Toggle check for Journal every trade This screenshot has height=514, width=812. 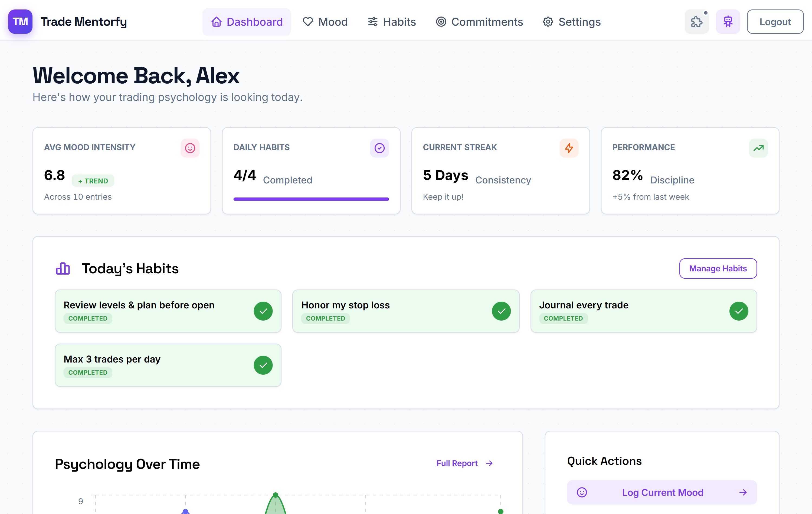739,311
